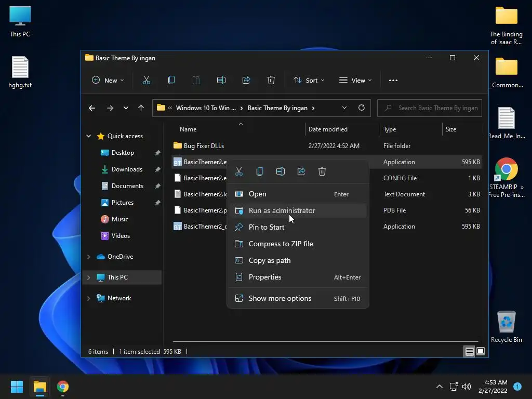Click the Delete trash icon in Explorer toolbar
This screenshot has width=532, height=399.
(x=271, y=81)
